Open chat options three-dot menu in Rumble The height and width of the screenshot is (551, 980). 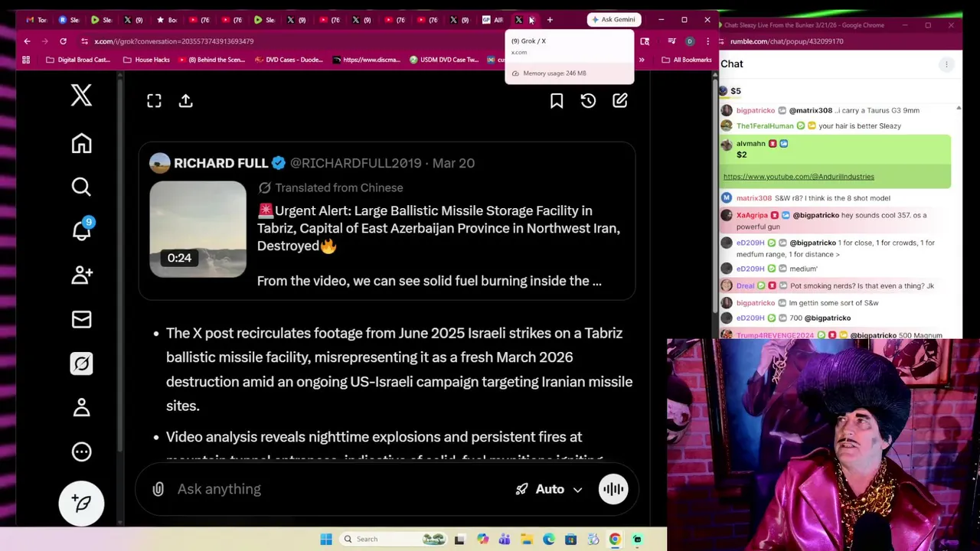946,64
